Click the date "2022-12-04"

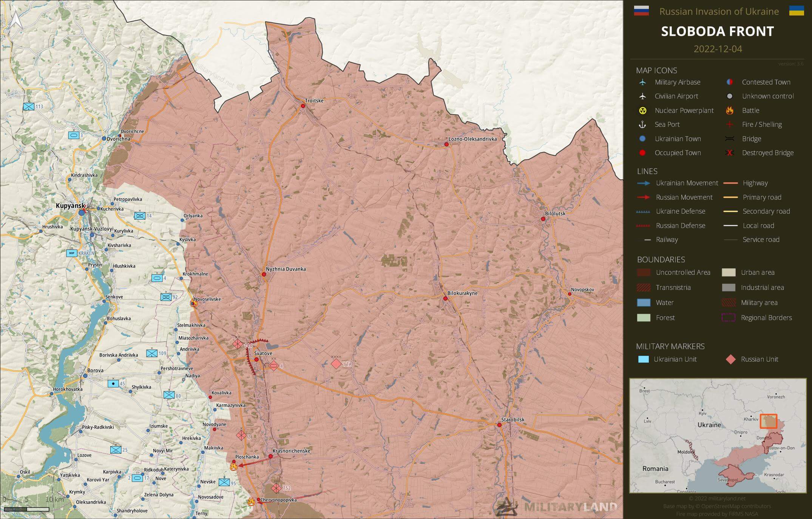click(x=718, y=49)
